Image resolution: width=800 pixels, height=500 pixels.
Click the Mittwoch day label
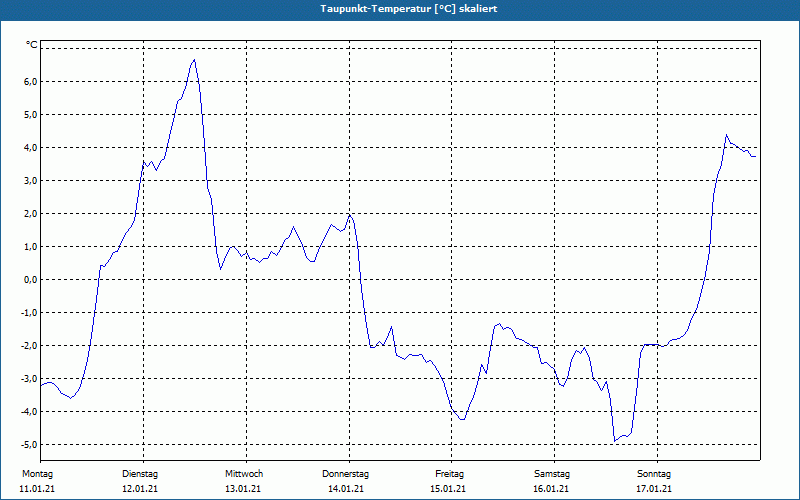pos(244,474)
